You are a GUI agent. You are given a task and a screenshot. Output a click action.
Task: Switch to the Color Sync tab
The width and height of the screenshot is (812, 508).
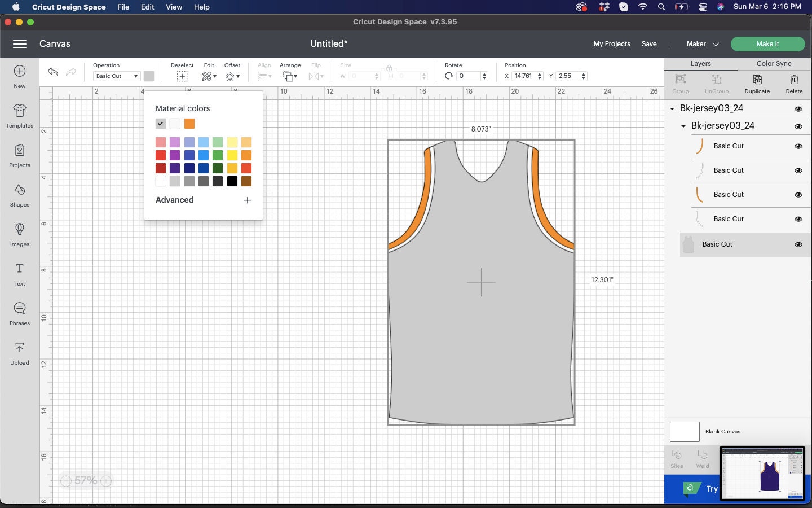coord(773,64)
